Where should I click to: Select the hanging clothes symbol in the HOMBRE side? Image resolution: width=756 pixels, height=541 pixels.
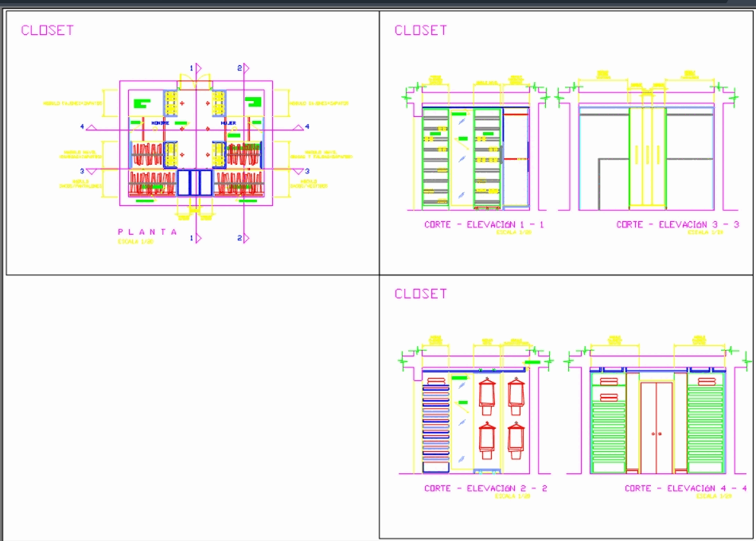click(x=147, y=154)
